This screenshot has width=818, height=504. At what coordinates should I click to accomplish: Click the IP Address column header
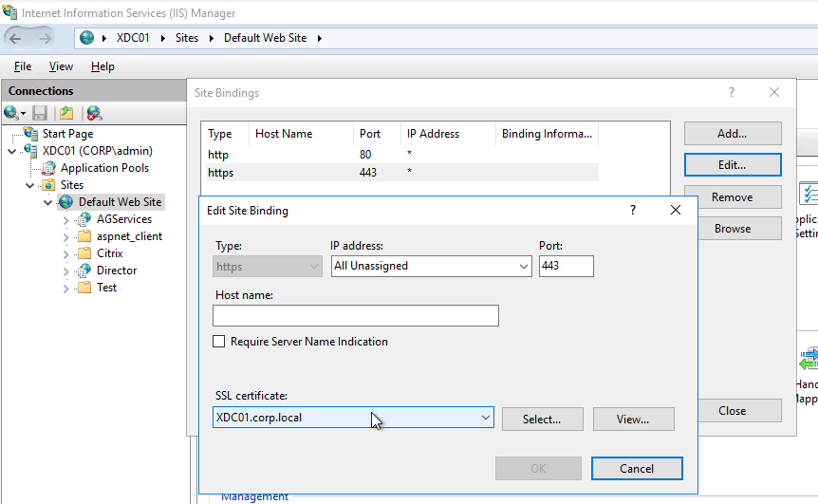click(x=448, y=134)
